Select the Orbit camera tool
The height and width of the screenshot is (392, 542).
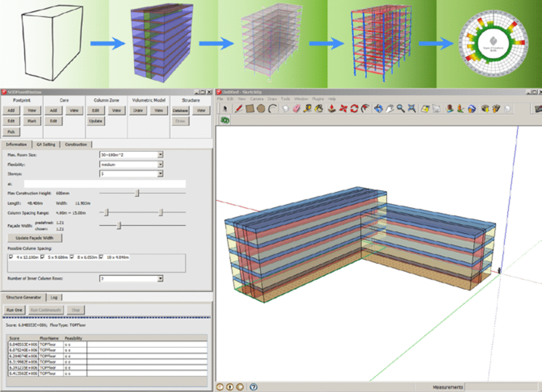[x=378, y=109]
